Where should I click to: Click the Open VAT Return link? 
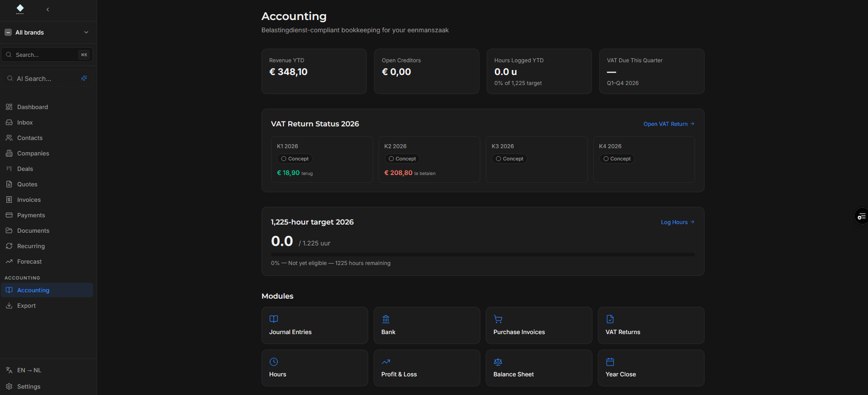coord(669,124)
